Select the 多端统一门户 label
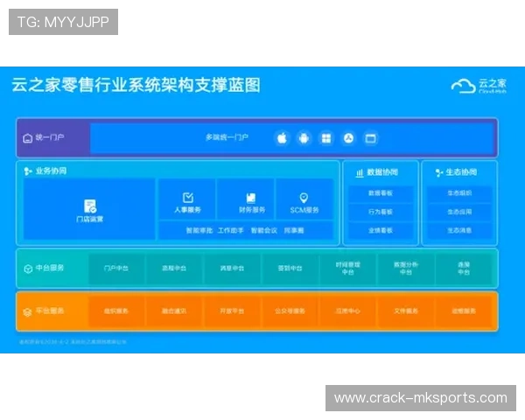Viewport: 525px width, 420px height. coord(227,137)
